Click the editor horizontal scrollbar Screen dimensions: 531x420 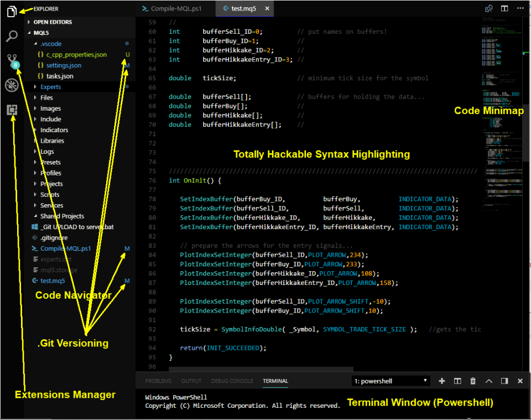(x=261, y=369)
